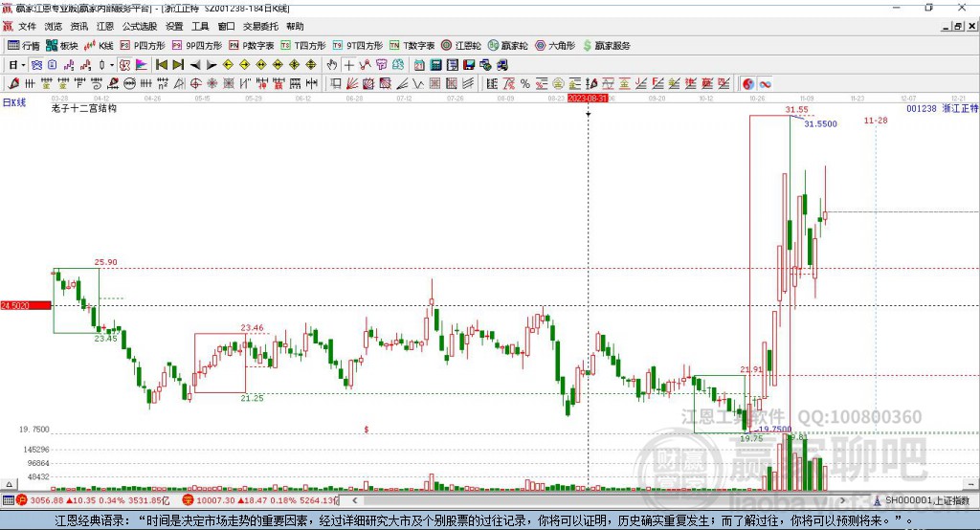This screenshot has width=980, height=530.
Task: Click the blue infinity loop icon
Action: point(765,84)
